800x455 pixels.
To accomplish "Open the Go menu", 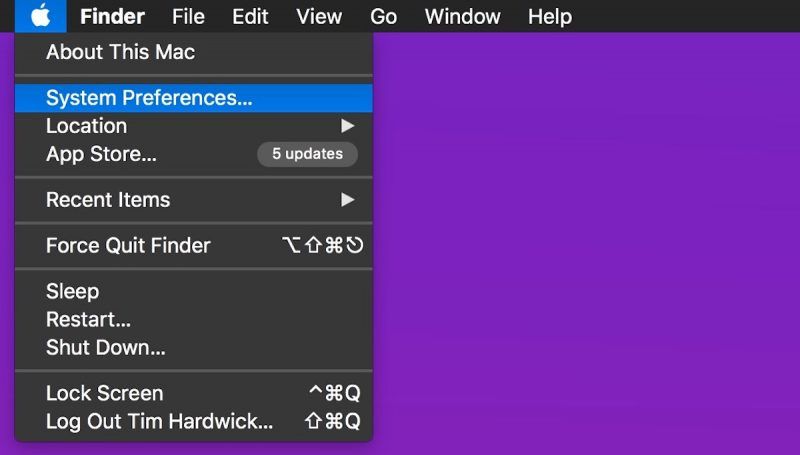I will 383,16.
